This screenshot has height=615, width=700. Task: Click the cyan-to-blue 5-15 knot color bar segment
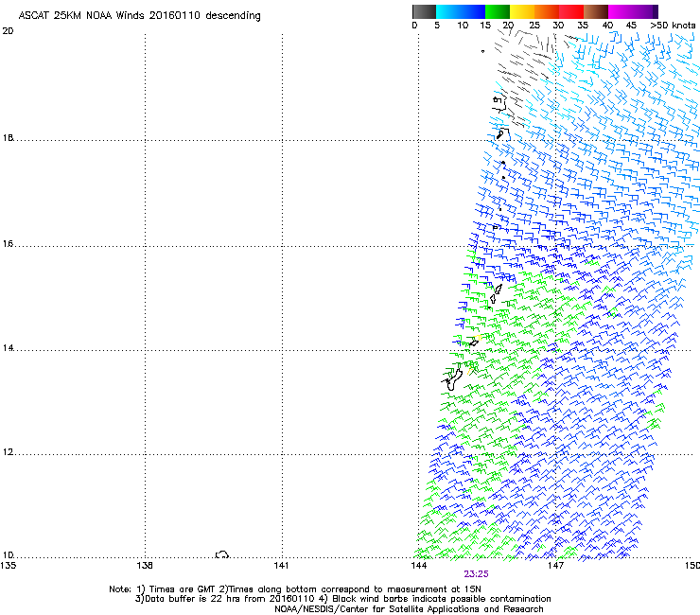(461, 11)
